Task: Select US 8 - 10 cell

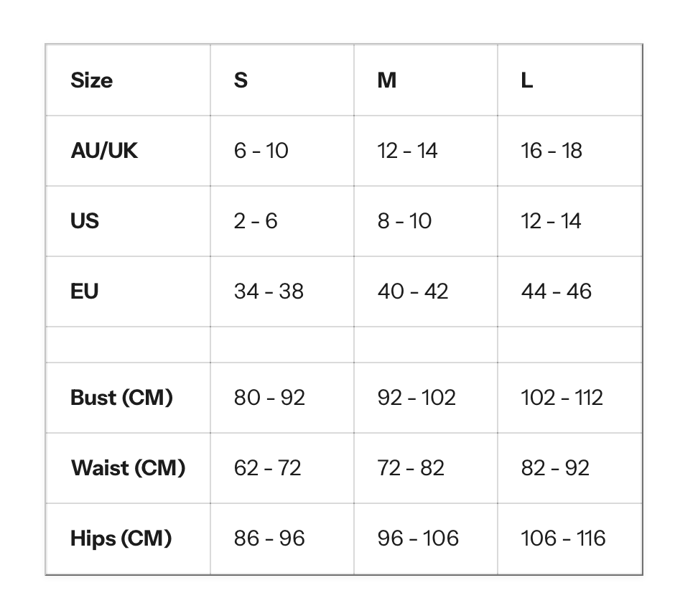Action: point(426,221)
